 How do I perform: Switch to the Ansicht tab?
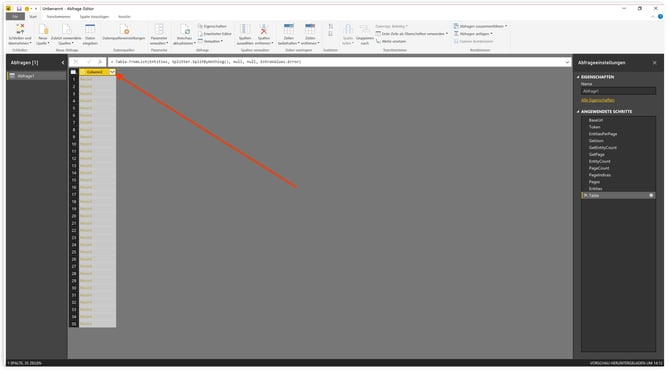point(124,17)
